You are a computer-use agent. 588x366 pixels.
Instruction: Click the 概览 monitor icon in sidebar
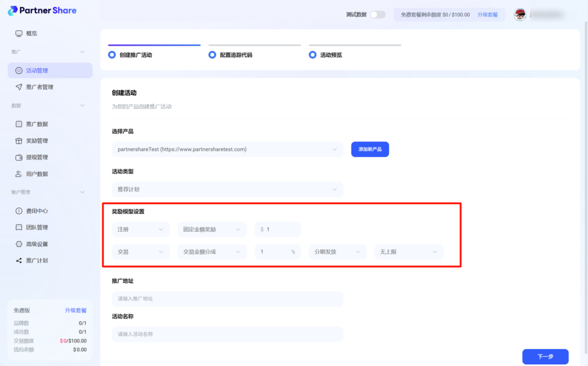19,33
